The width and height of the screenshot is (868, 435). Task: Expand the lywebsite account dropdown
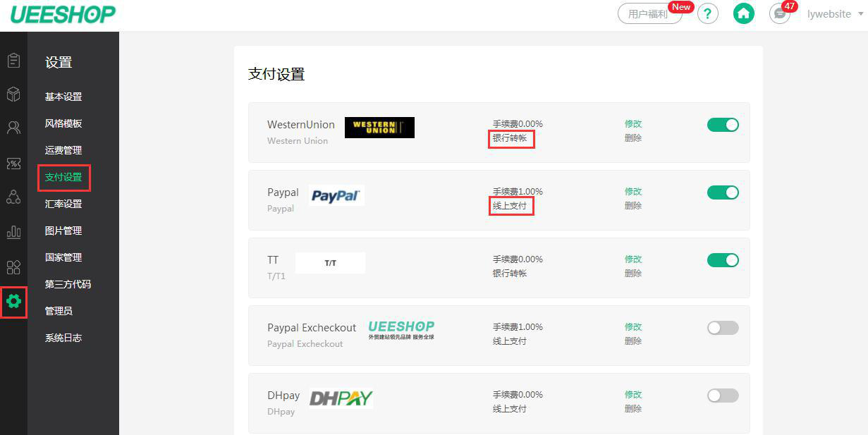tap(861, 14)
